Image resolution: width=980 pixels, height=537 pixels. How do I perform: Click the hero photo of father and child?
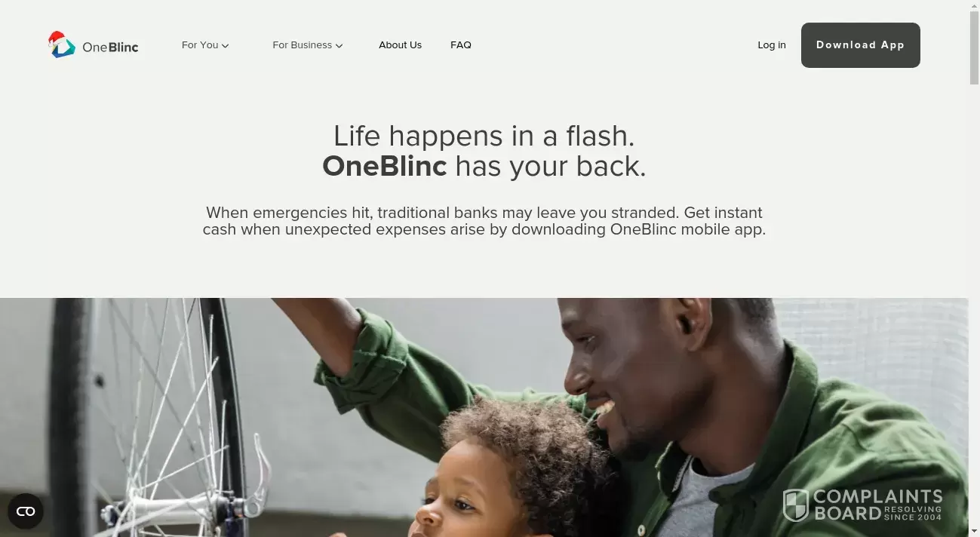coord(484,417)
